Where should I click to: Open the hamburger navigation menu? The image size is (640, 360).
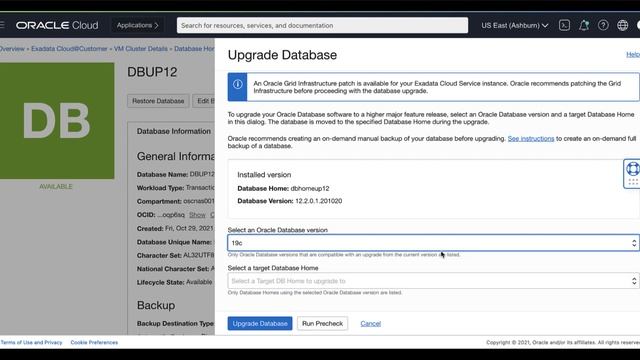point(2,25)
